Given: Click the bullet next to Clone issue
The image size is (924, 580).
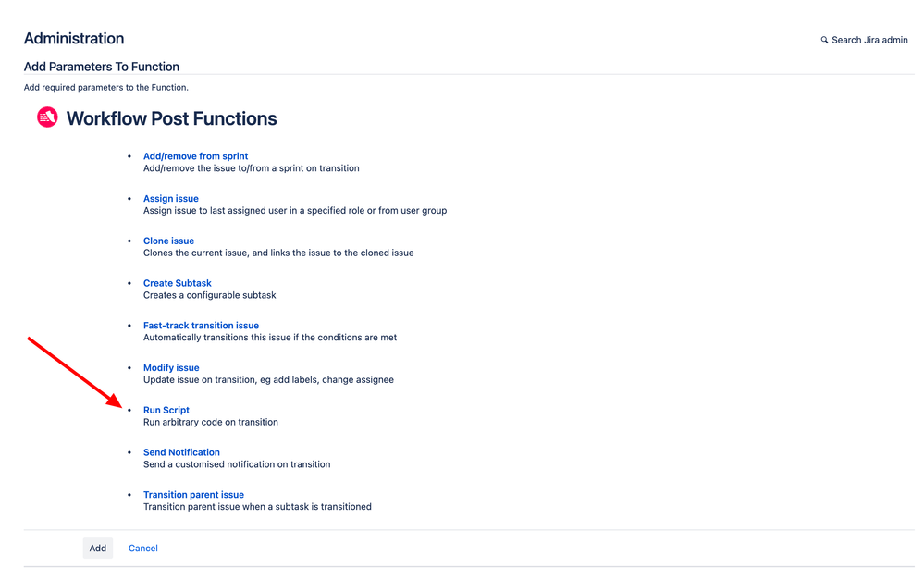Looking at the screenshot, I should 130,240.
